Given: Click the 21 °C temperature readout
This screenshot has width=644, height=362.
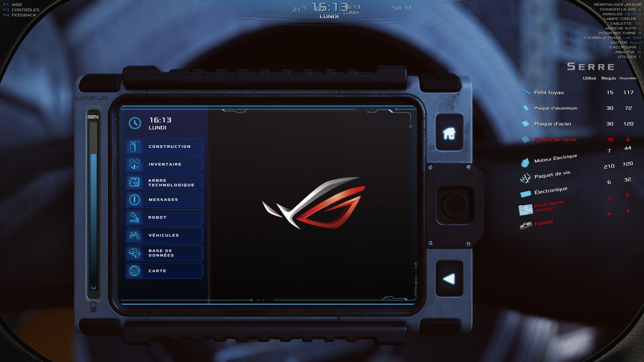Looking at the screenshot, I should 300,9.
